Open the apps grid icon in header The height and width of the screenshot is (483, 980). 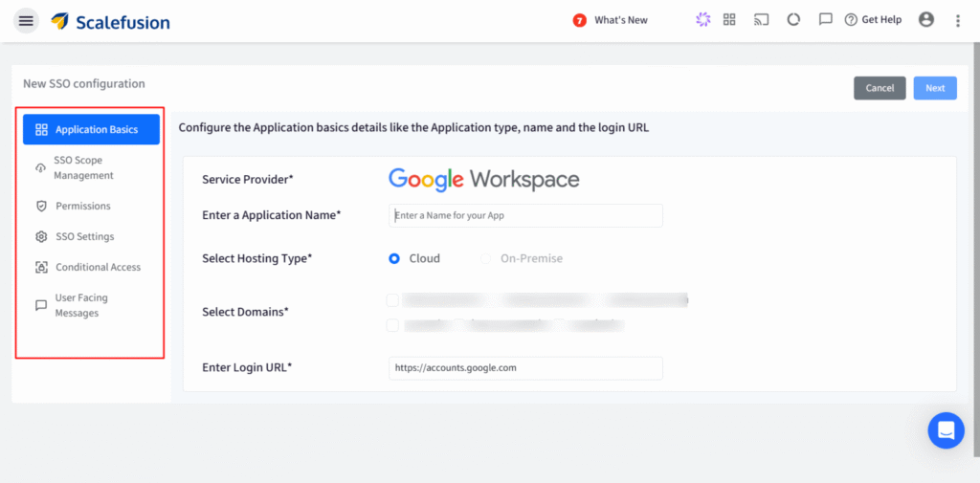729,20
